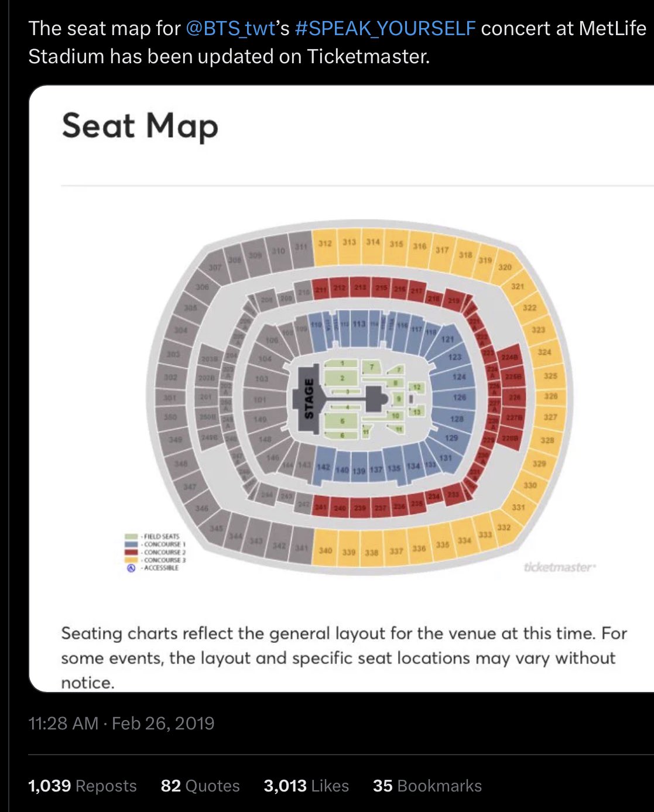Click the Seat Map heading
Image resolution: width=654 pixels, height=812 pixels.
tap(139, 126)
